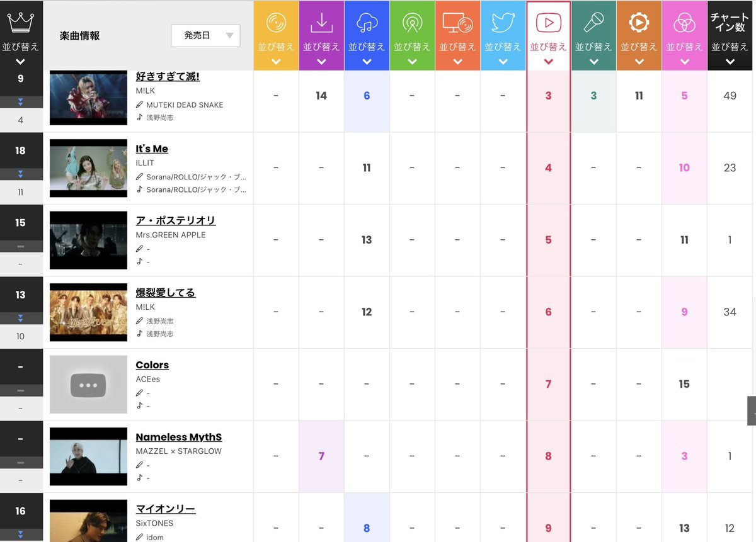The image size is (756, 542).
Task: Click the radio broadcast antenna icon
Action: click(x=412, y=23)
